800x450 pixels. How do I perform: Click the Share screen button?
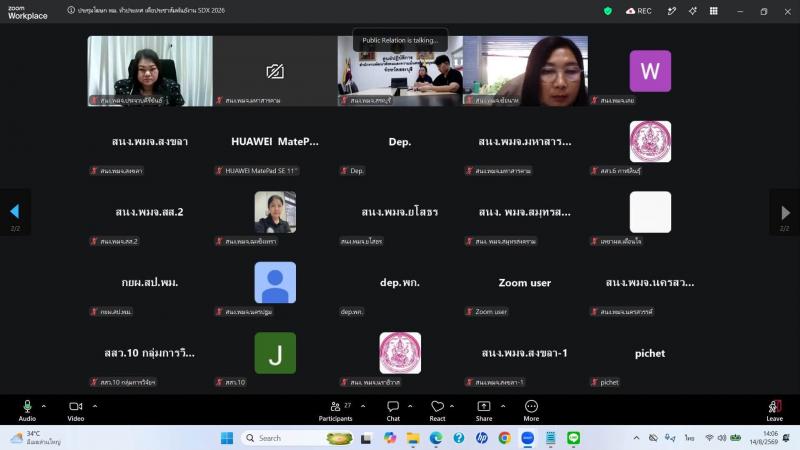pyautogui.click(x=484, y=410)
